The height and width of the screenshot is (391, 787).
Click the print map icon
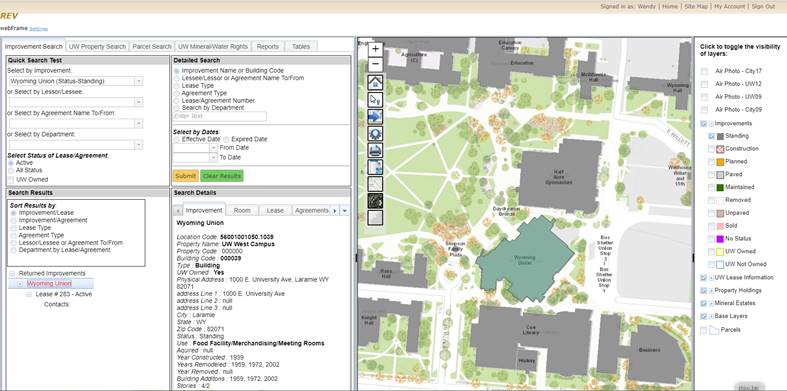[x=375, y=150]
